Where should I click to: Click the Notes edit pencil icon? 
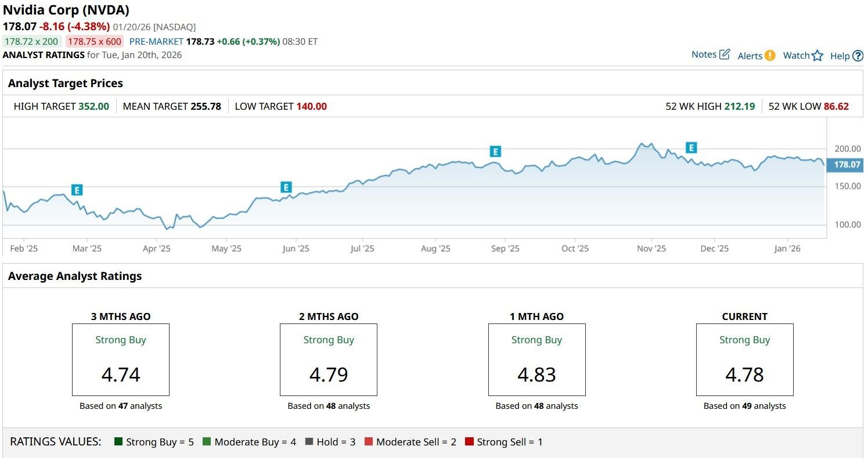724,55
